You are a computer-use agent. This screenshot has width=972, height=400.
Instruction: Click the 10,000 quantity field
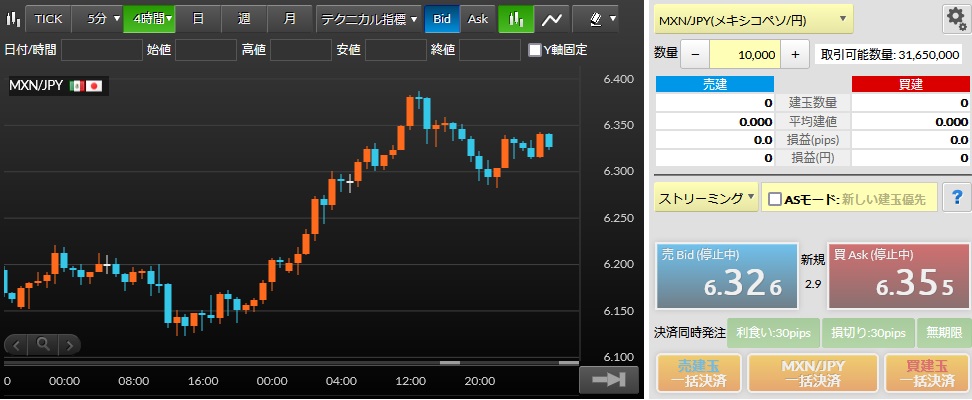click(x=745, y=55)
